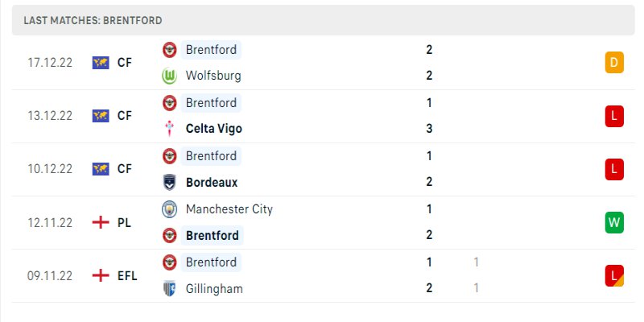Image resolution: width=644 pixels, height=322 pixels.
Task: Click the Wolfsburg club crest icon
Action: (170, 76)
